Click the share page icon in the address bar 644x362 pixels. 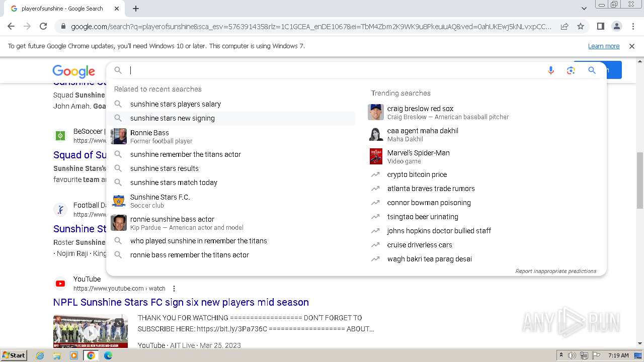tap(565, 26)
